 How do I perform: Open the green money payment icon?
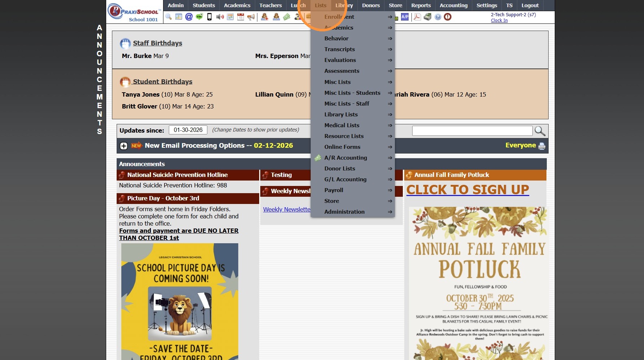click(287, 17)
